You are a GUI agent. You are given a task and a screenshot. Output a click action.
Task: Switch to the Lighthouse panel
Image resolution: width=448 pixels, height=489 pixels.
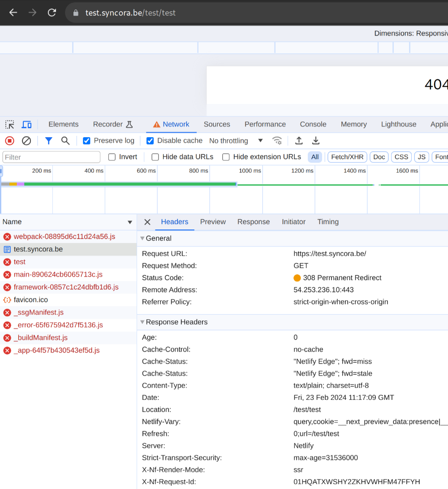pos(399,125)
